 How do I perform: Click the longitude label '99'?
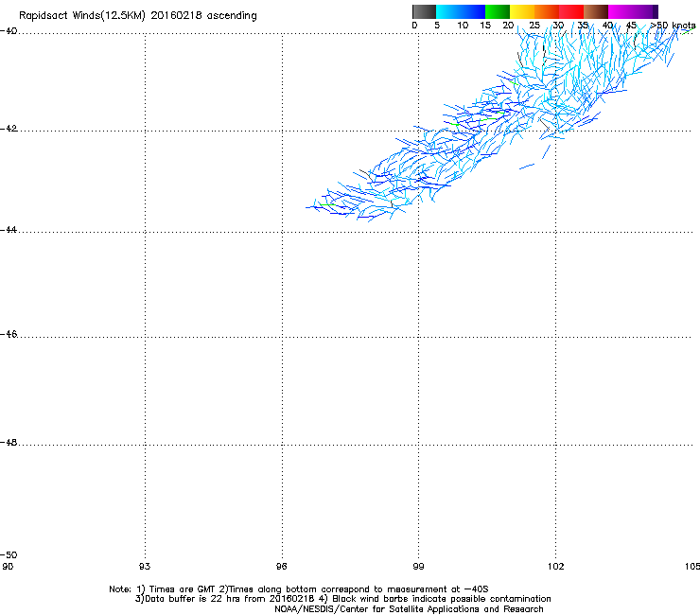point(418,567)
